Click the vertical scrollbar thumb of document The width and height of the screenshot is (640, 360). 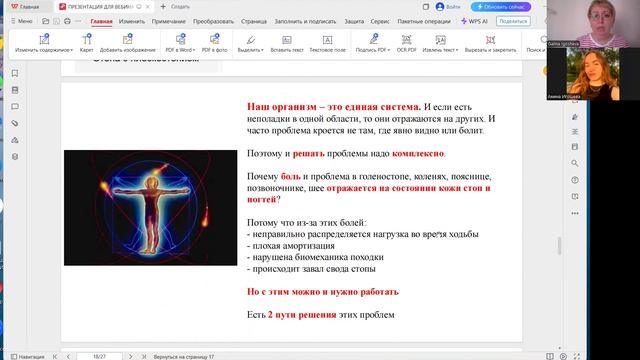tap(559, 246)
